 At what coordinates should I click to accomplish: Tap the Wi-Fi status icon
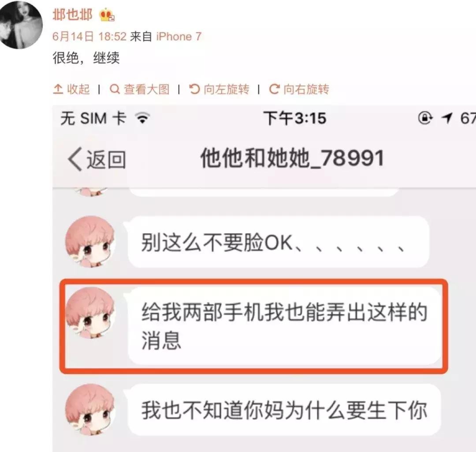tap(142, 118)
